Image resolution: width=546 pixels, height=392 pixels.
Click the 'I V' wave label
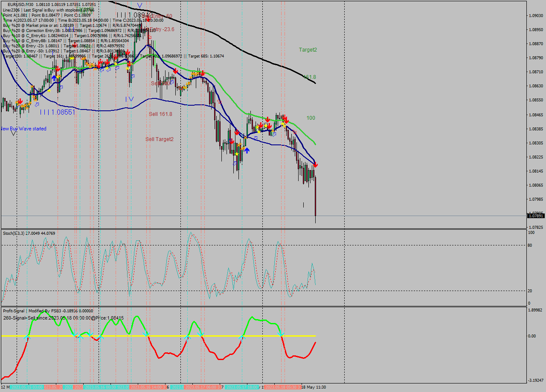(130, 99)
